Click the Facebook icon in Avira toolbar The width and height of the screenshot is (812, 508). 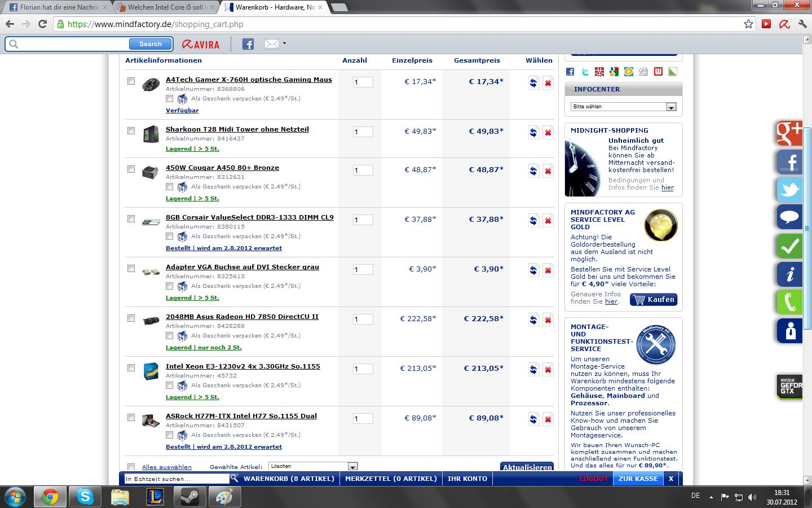[248, 44]
